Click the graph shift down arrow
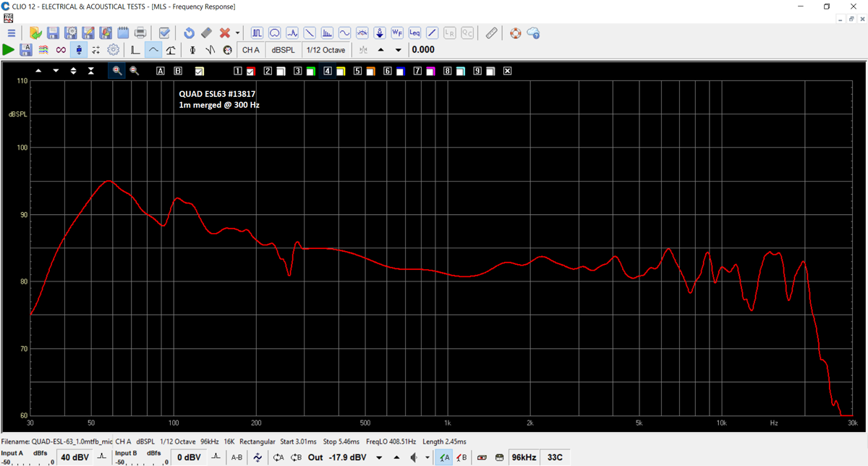 pyautogui.click(x=56, y=71)
